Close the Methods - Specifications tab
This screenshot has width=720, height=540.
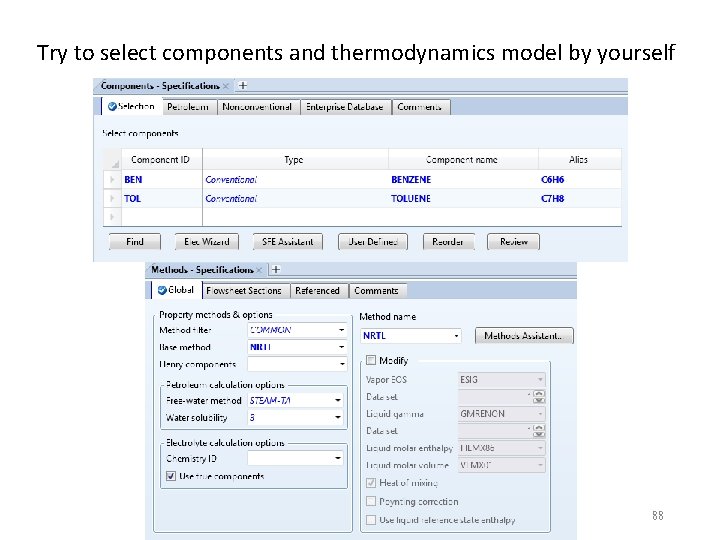(x=259, y=270)
